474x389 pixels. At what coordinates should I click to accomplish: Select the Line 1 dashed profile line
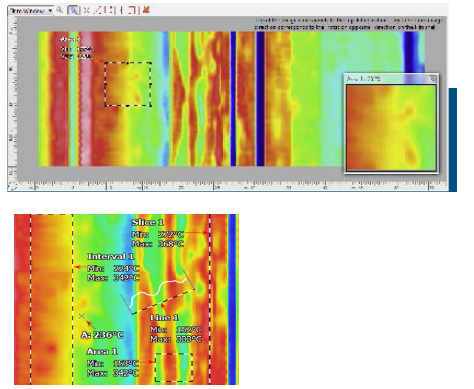click(x=163, y=302)
